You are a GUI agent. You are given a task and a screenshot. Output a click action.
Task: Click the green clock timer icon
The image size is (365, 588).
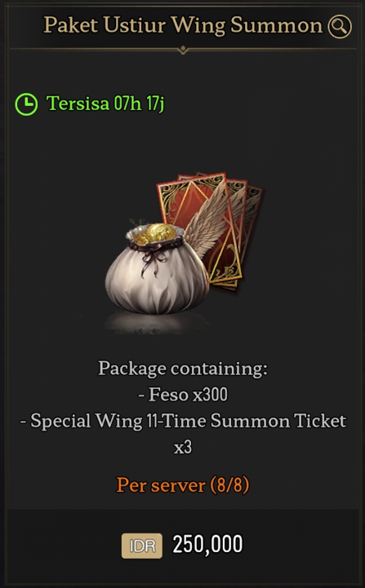pos(26,104)
